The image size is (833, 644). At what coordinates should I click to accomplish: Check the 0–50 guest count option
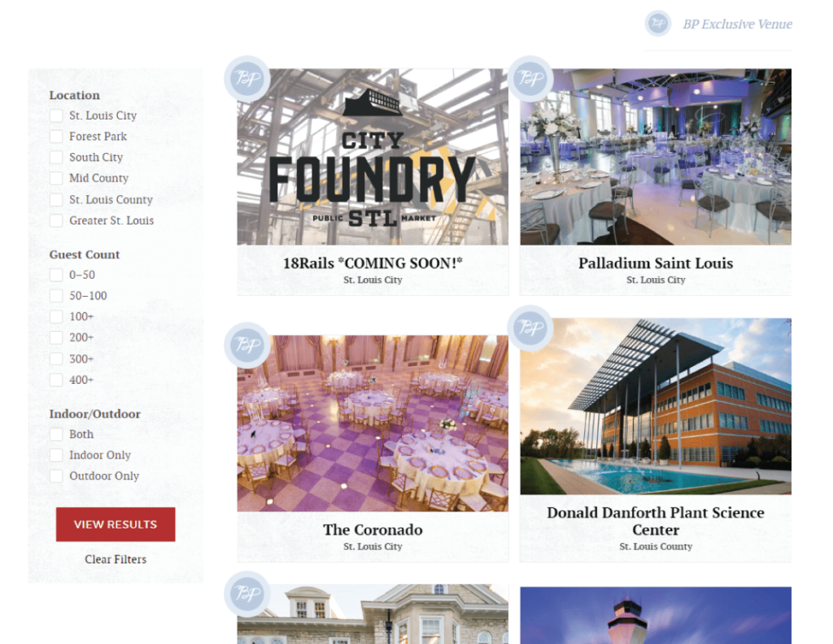point(56,275)
